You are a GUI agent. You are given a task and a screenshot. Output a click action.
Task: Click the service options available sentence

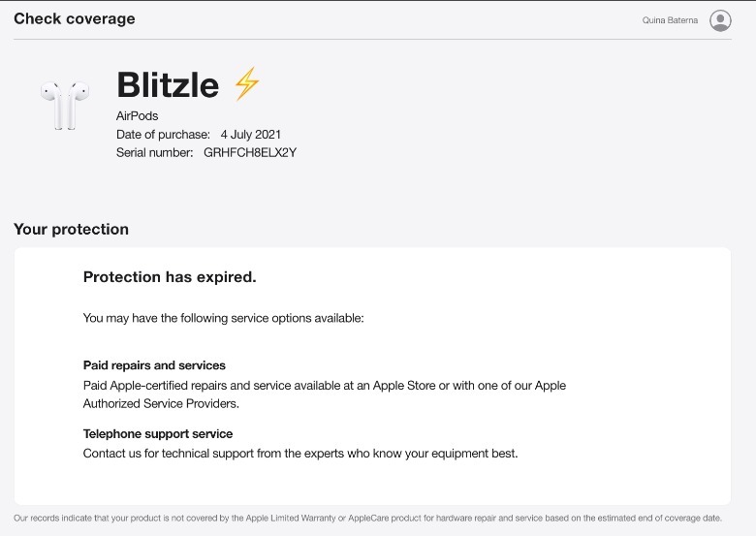click(223, 317)
